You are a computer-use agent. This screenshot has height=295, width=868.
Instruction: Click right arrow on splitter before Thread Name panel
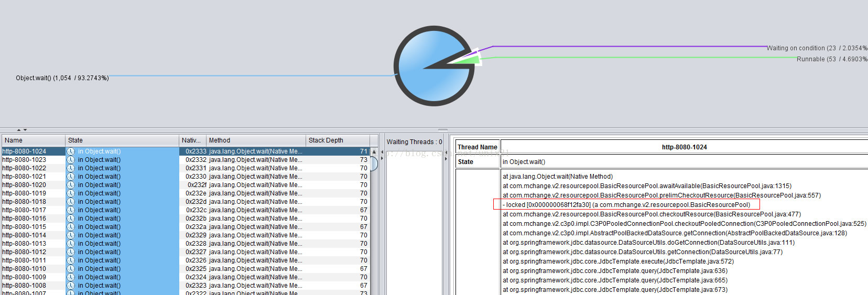point(446,158)
